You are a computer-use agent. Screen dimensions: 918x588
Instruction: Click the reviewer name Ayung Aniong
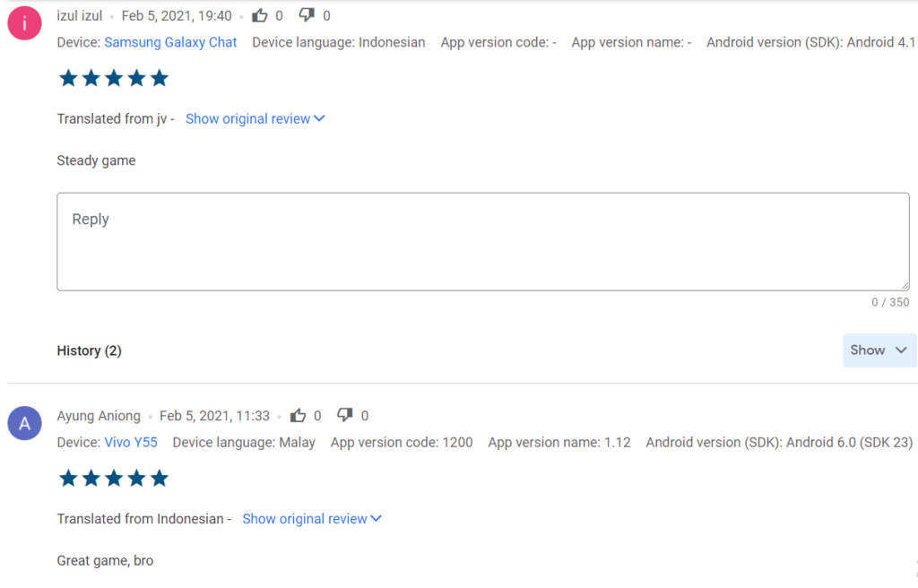99,415
